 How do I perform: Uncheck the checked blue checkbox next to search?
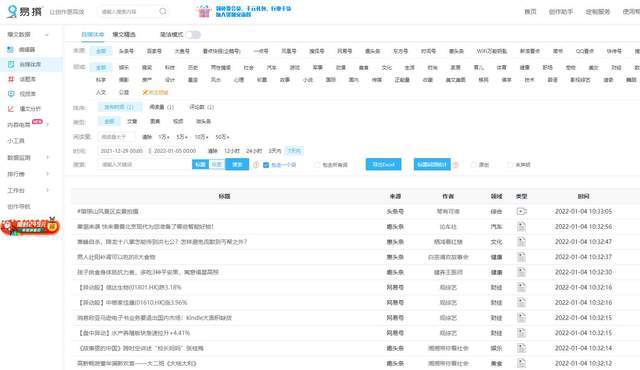point(266,165)
